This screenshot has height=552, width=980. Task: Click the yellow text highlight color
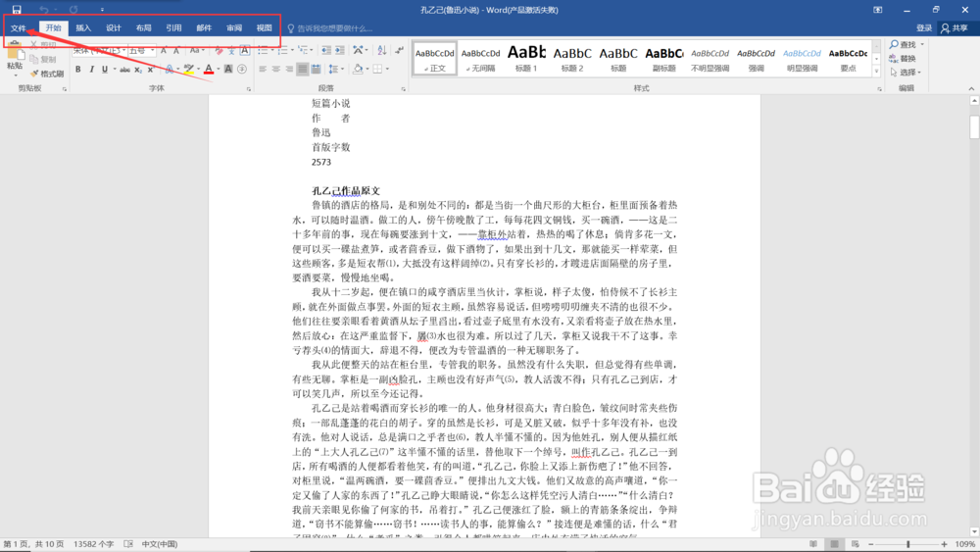(x=188, y=70)
